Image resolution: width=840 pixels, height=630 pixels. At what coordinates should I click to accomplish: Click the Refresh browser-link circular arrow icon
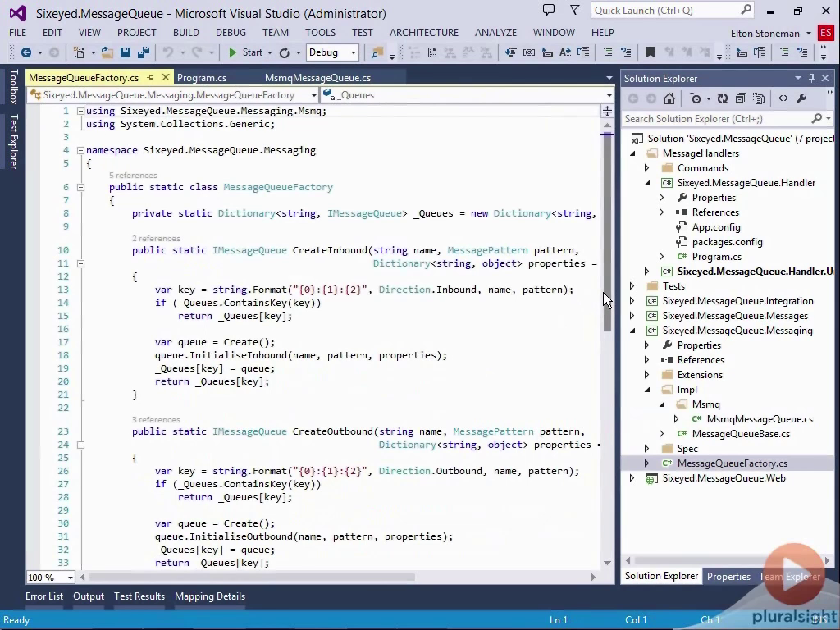285,52
